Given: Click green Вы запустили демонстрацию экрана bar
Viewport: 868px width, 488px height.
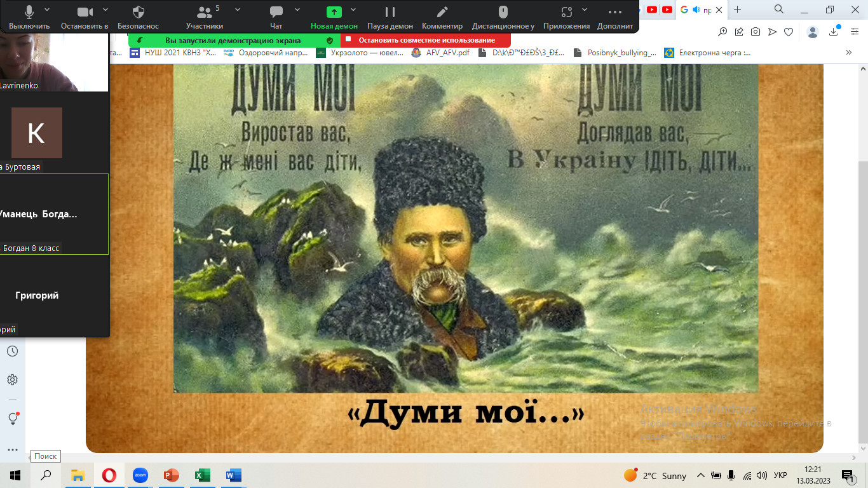Looking at the screenshot, I should pyautogui.click(x=234, y=40).
